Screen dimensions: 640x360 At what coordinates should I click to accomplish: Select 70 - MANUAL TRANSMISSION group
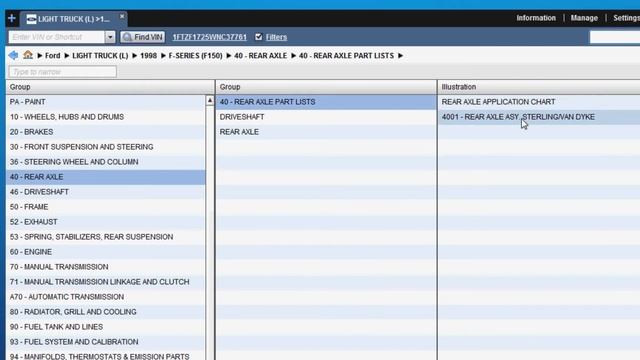tap(106, 267)
